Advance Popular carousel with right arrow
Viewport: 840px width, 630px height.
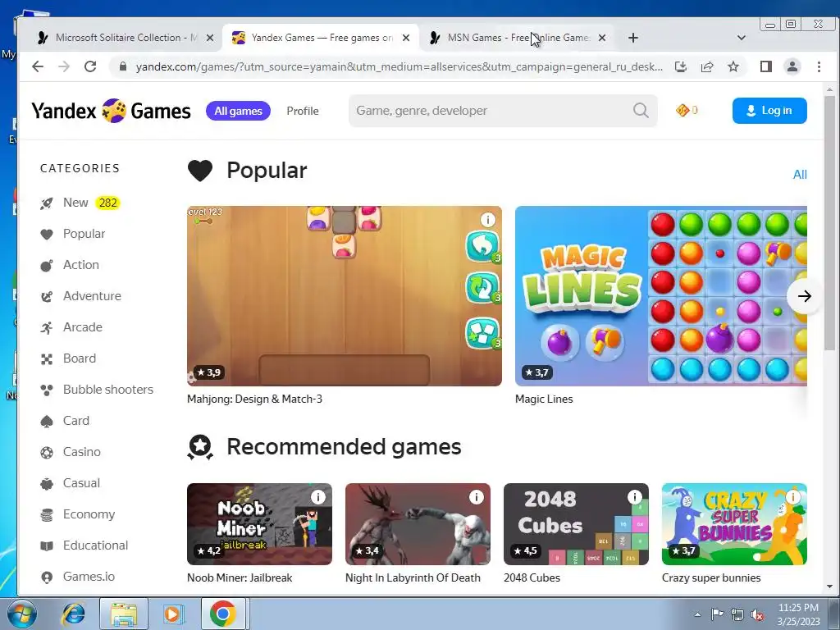point(804,296)
